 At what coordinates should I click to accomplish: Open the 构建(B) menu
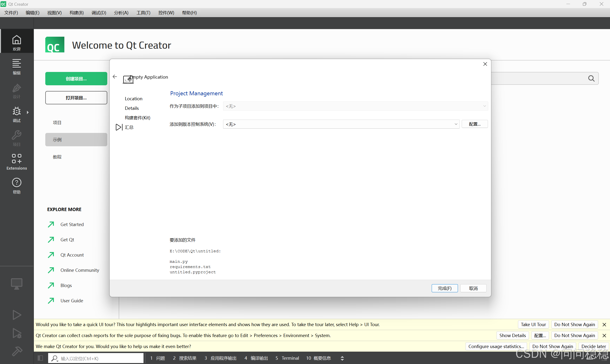(x=76, y=13)
